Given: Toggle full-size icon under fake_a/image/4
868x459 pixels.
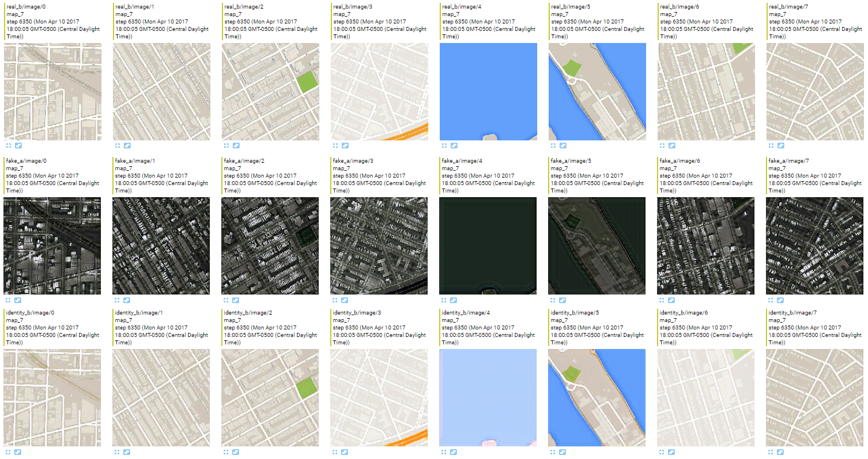Looking at the screenshot, I should pos(444,300).
